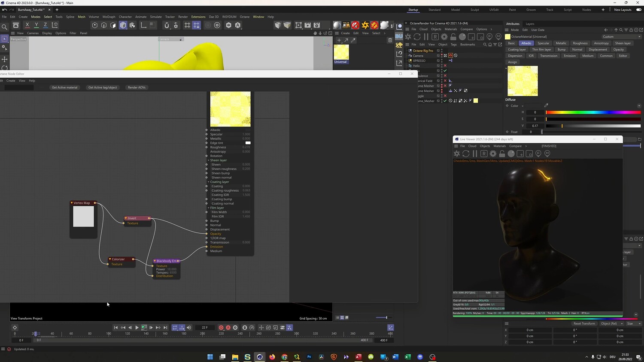This screenshot has height=362, width=644.
Task: Add new material with plus icon
Action: pyautogui.click(x=339, y=40)
